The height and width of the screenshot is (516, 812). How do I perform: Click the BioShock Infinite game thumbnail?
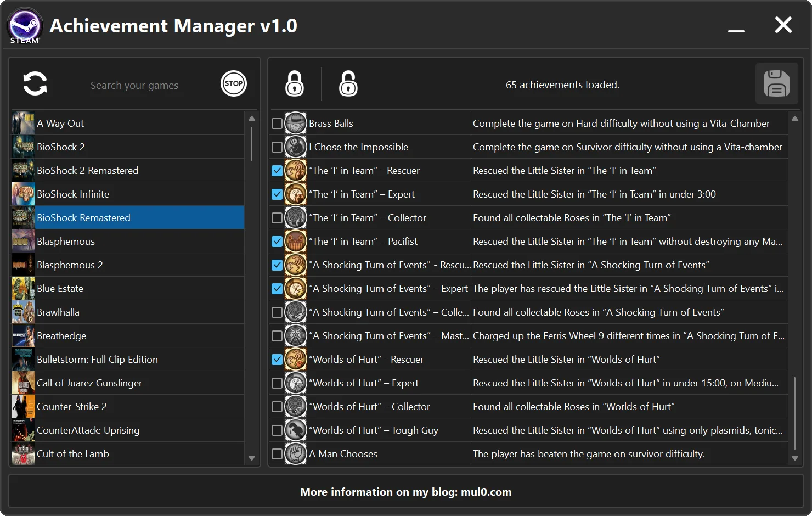pyautogui.click(x=24, y=194)
